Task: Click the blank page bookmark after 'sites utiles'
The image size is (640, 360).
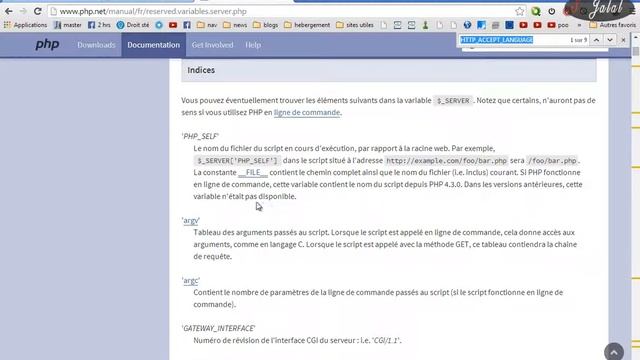Action: pyautogui.click(x=384, y=25)
